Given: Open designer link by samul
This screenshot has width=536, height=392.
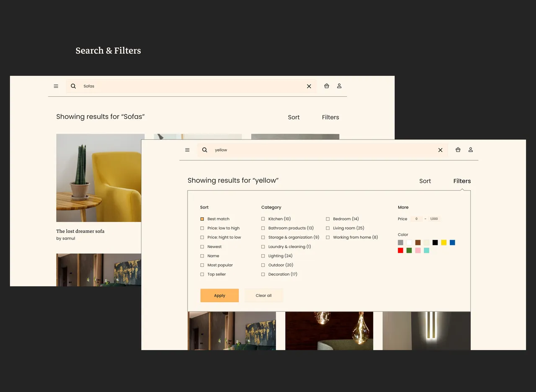Looking at the screenshot, I should pyautogui.click(x=66, y=238).
